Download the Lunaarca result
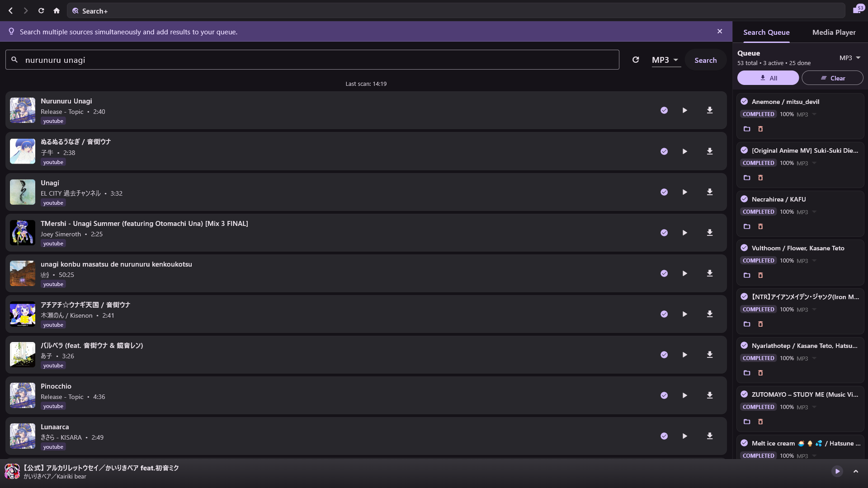This screenshot has width=868, height=488. click(710, 436)
